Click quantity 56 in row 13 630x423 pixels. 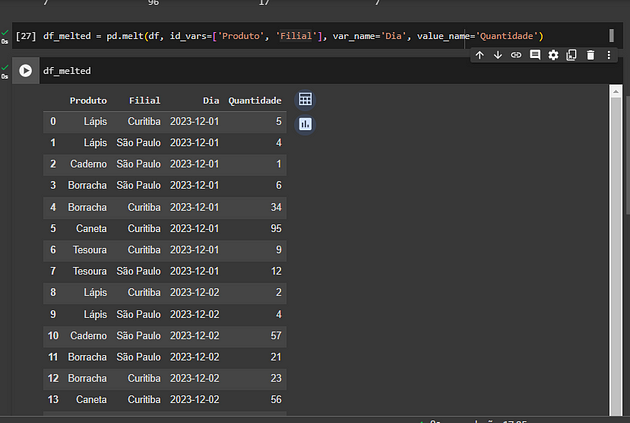(276, 400)
